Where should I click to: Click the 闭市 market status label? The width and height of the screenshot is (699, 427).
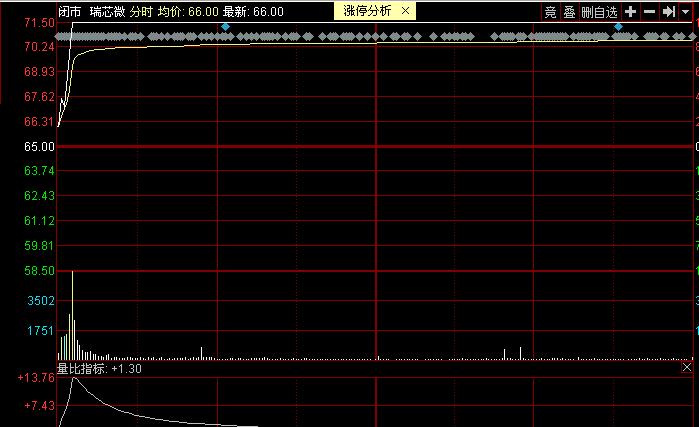click(x=69, y=12)
